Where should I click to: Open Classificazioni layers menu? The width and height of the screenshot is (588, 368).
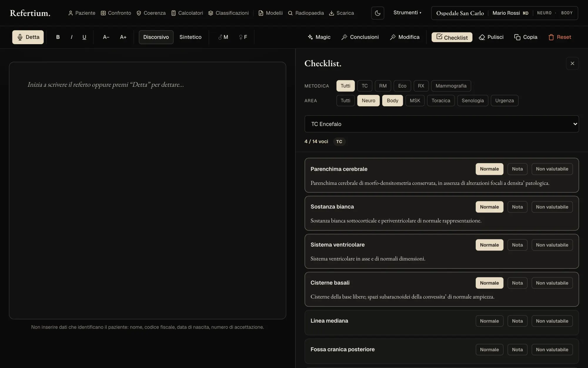[x=228, y=13]
